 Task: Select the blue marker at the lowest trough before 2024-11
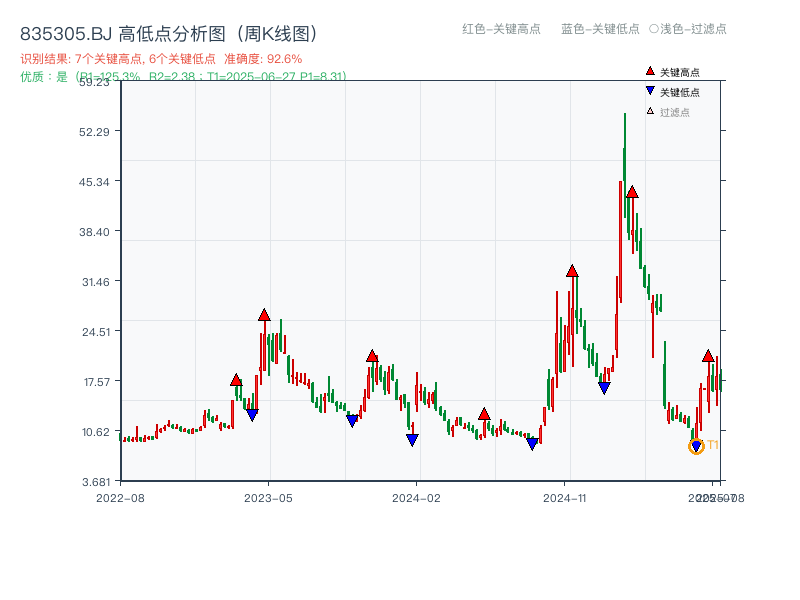[533, 443]
